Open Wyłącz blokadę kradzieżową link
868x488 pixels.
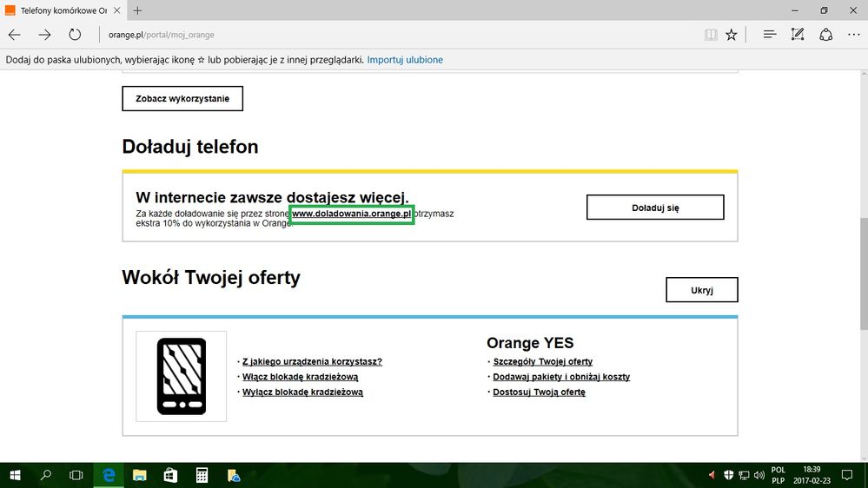click(303, 392)
